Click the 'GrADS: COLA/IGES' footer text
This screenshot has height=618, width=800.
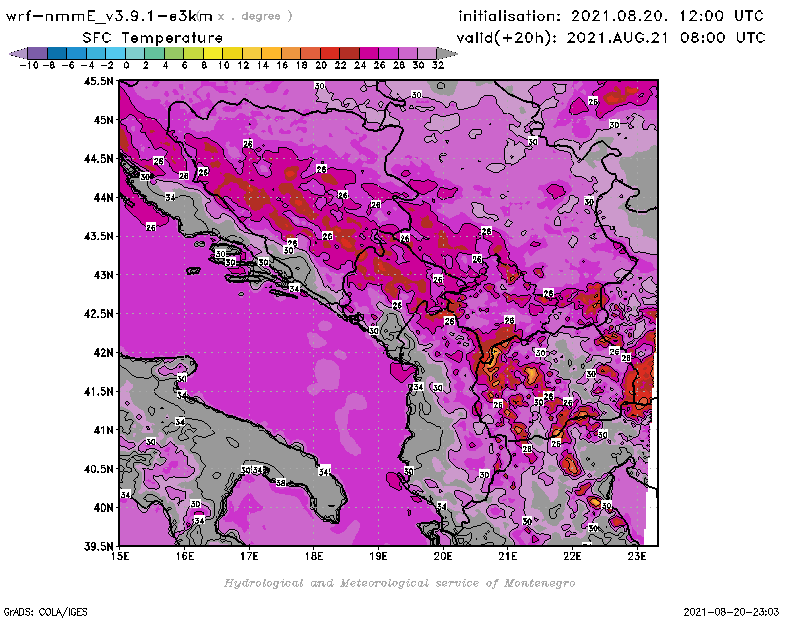click(x=46, y=612)
